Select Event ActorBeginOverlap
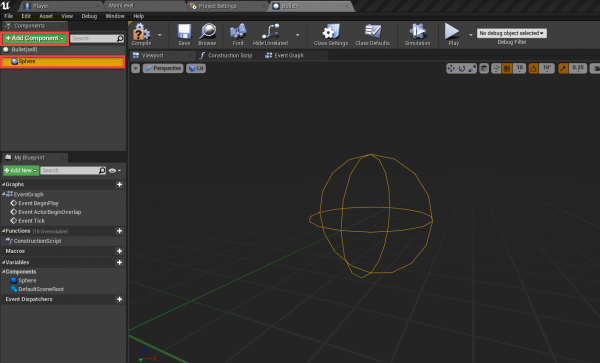The width and height of the screenshot is (600, 363). (49, 212)
